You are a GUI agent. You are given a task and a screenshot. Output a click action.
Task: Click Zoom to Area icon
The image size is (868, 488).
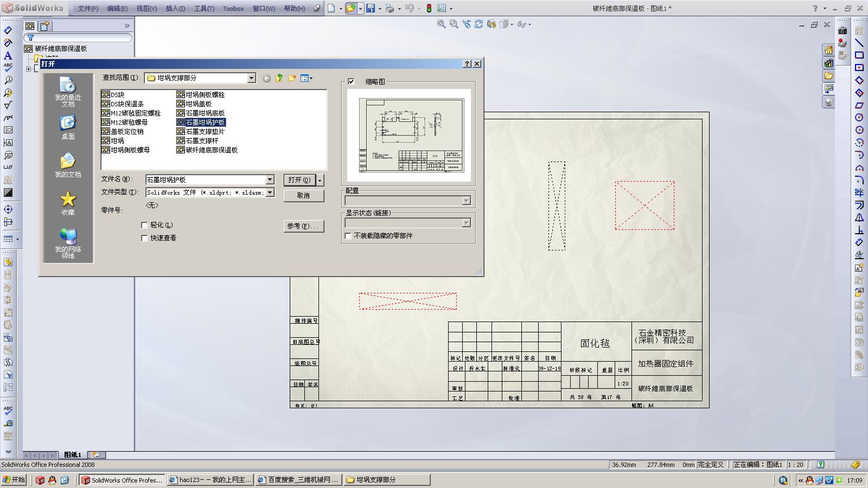click(x=454, y=24)
